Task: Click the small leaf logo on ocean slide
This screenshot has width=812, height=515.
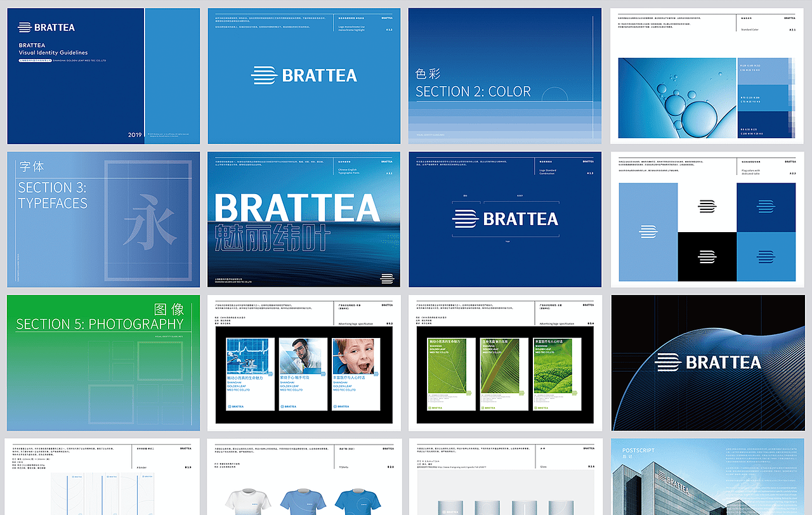Action: pyautogui.click(x=387, y=278)
